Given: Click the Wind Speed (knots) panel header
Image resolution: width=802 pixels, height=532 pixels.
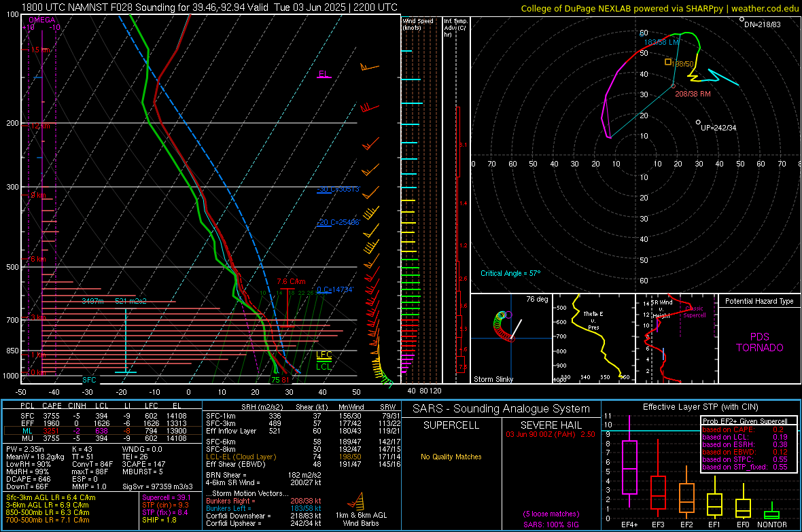Looking at the screenshot, I should [418, 24].
